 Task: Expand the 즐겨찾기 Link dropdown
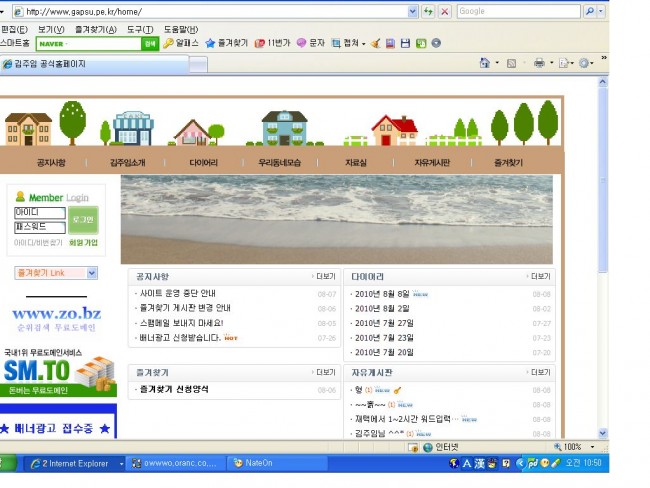[92, 273]
